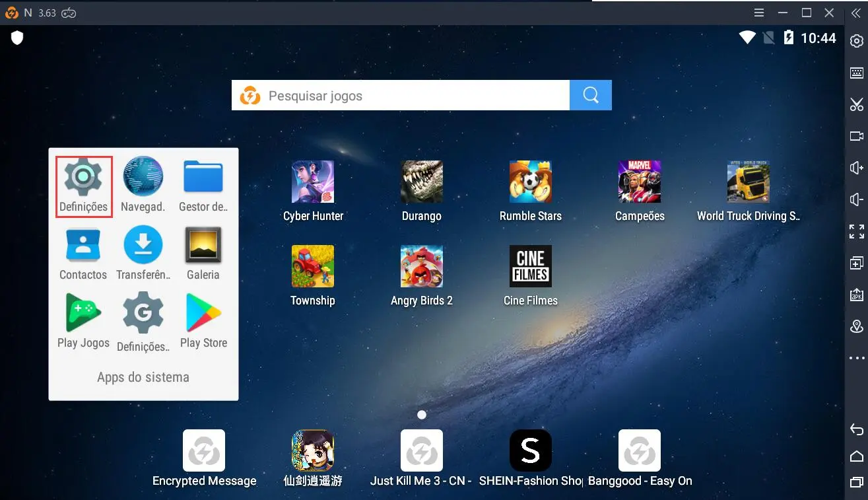Open World Truck Driving Simulator
The height and width of the screenshot is (500, 868).
coord(748,192)
